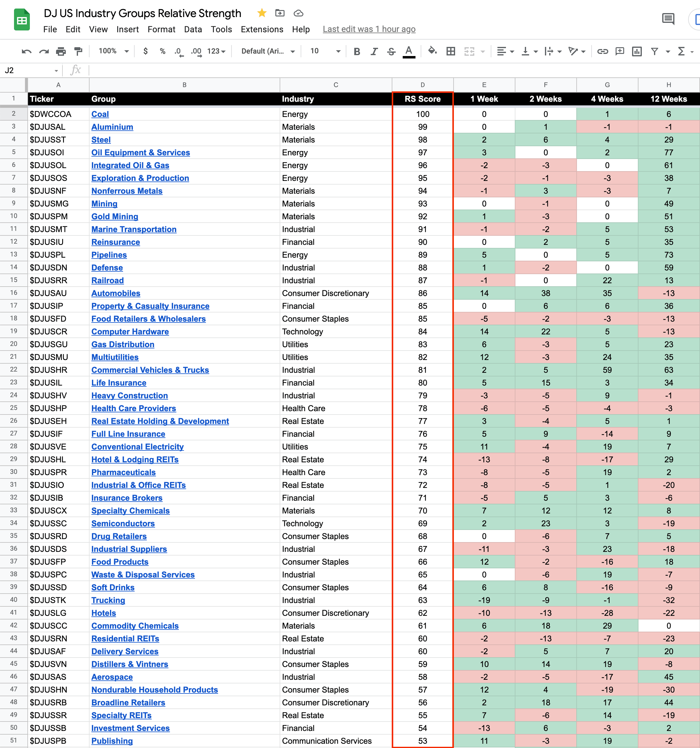Toggle strikethrough formatting
This screenshot has width=700, height=748.
(391, 51)
